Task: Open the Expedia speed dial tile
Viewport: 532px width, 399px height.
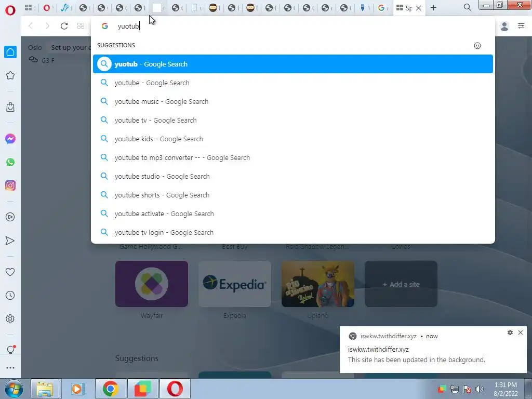Action: tap(235, 284)
